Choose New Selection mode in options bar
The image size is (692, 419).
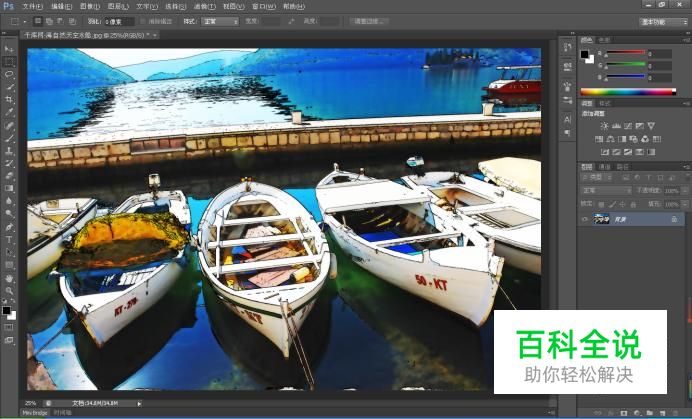click(38, 21)
